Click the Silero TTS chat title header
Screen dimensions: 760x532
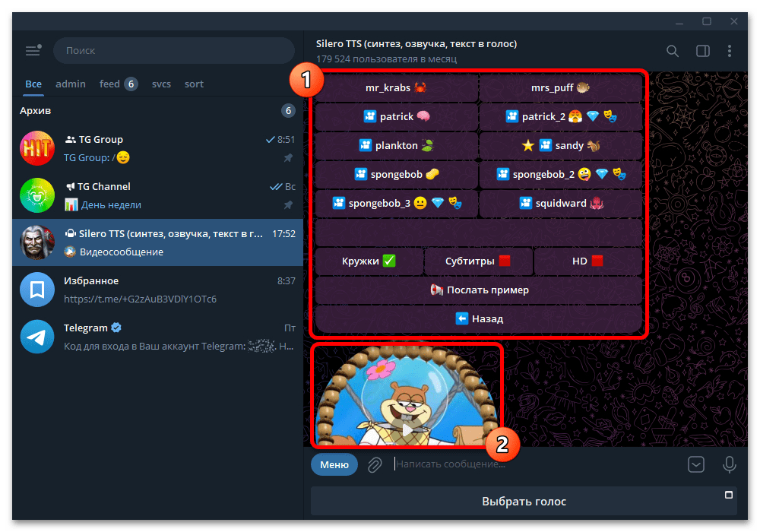click(416, 43)
